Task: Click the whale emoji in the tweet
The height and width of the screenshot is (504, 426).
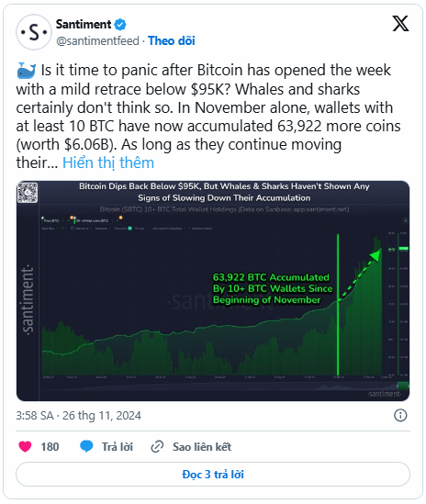Action: 27,71
